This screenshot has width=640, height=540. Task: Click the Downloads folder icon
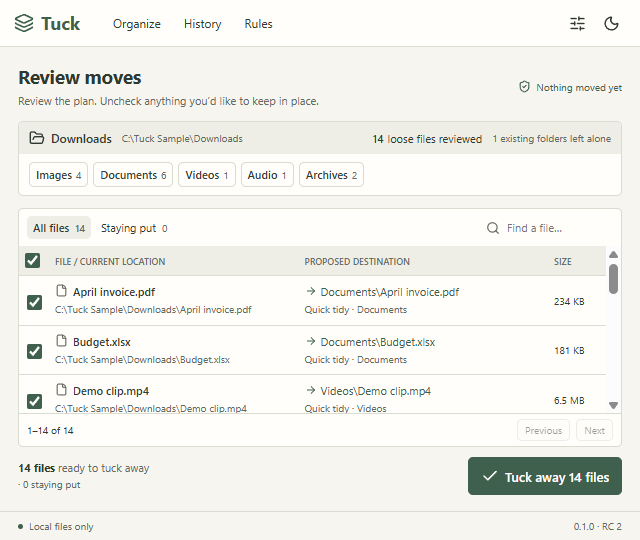[x=36, y=138]
